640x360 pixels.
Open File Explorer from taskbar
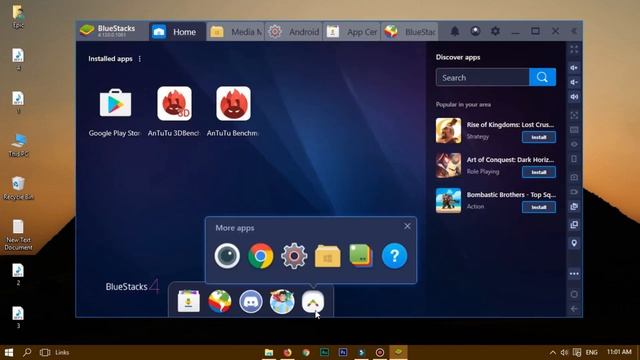[x=269, y=352]
